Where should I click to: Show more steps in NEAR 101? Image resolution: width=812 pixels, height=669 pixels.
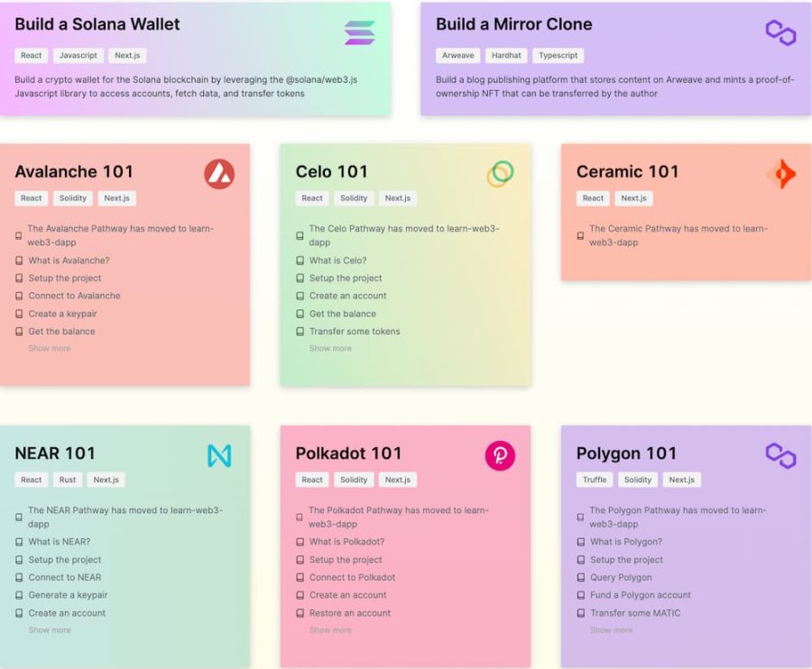(x=50, y=630)
